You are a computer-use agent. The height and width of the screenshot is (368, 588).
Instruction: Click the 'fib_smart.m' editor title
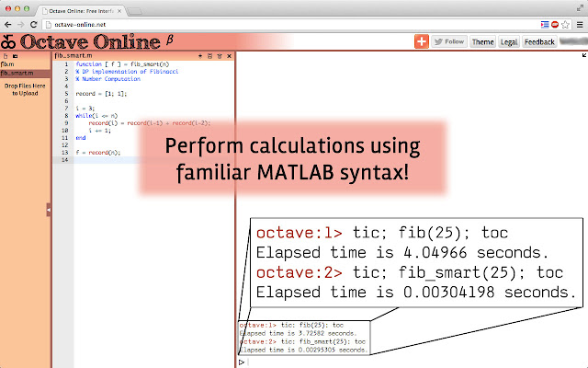click(73, 55)
